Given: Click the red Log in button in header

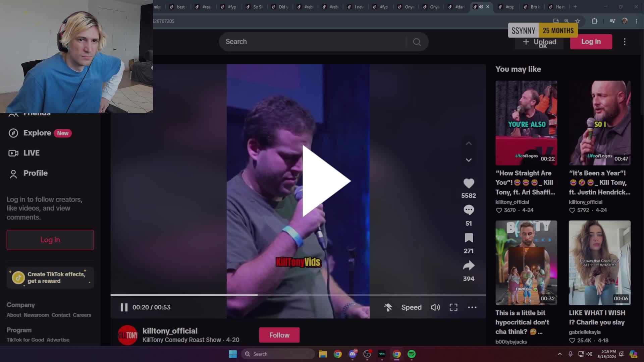Looking at the screenshot, I should (x=591, y=42).
